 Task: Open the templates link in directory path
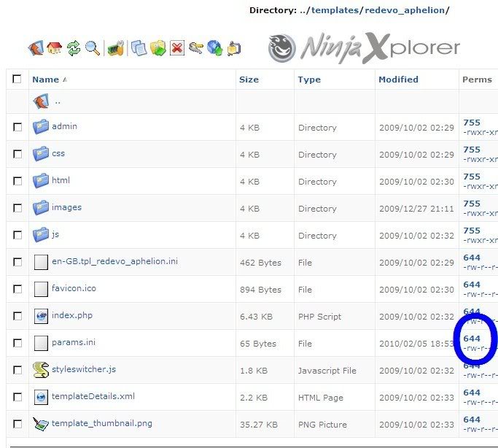pyautogui.click(x=335, y=10)
